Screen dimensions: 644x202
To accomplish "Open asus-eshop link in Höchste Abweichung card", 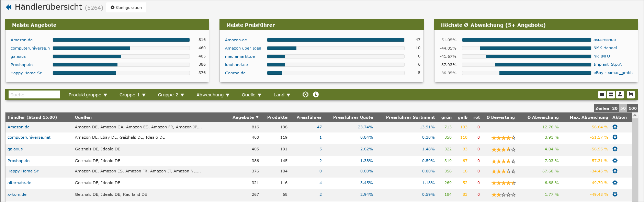I will pos(605,40).
